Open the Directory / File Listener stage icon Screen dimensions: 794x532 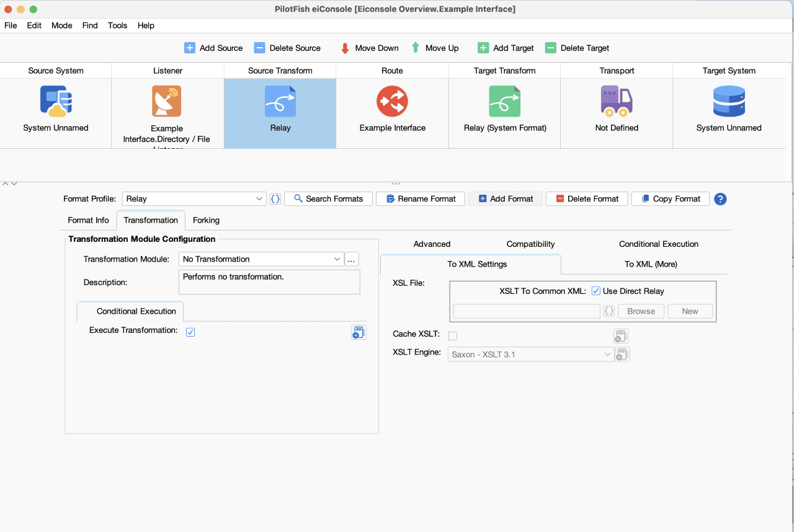[x=167, y=101]
